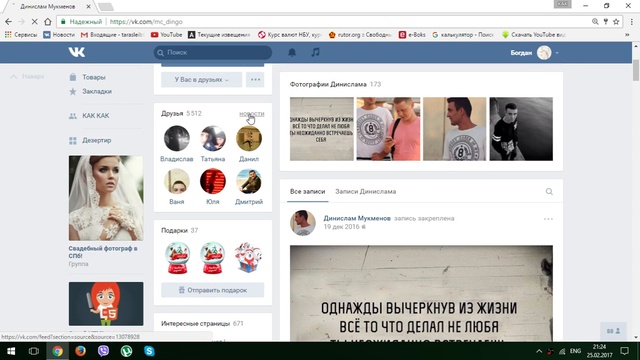Open the three-dots profile actions button
This screenshot has height=360, width=640.
click(255, 80)
